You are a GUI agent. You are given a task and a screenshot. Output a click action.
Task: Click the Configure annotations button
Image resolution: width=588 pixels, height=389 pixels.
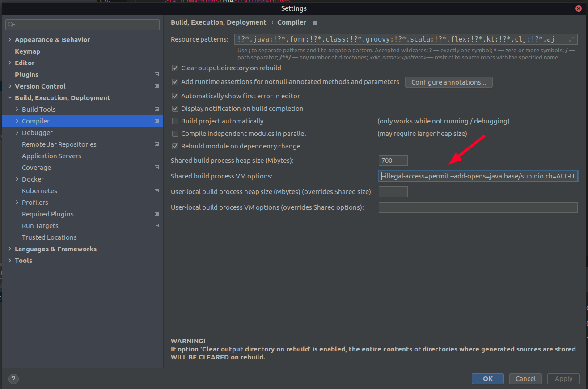(448, 82)
